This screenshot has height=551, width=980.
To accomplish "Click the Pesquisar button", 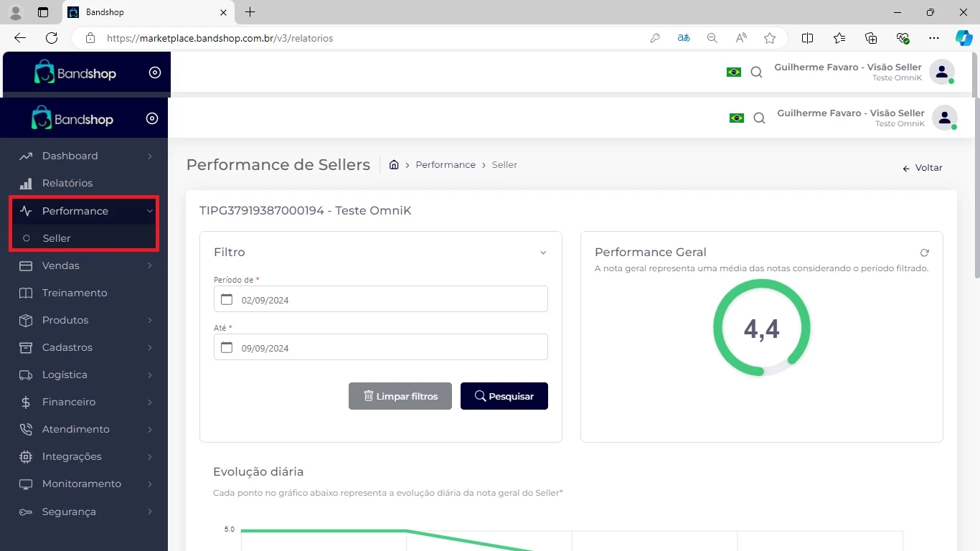I will [x=504, y=396].
